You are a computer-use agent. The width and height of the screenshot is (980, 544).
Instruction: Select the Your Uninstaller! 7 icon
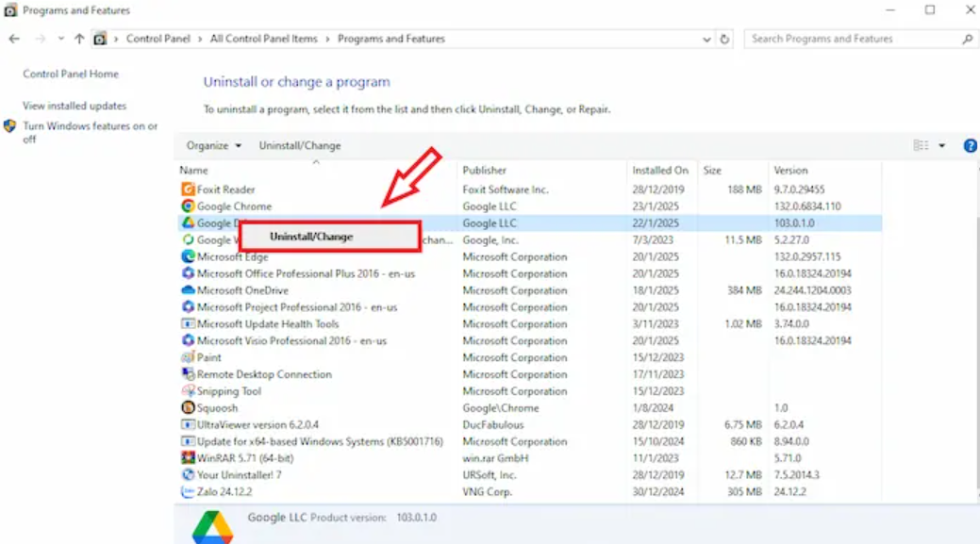[x=188, y=475]
